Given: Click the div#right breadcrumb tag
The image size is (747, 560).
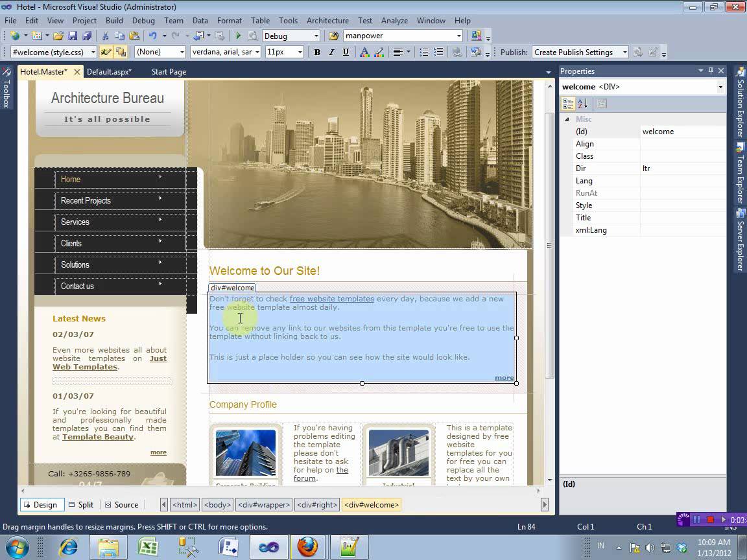Looking at the screenshot, I should pyautogui.click(x=317, y=505).
